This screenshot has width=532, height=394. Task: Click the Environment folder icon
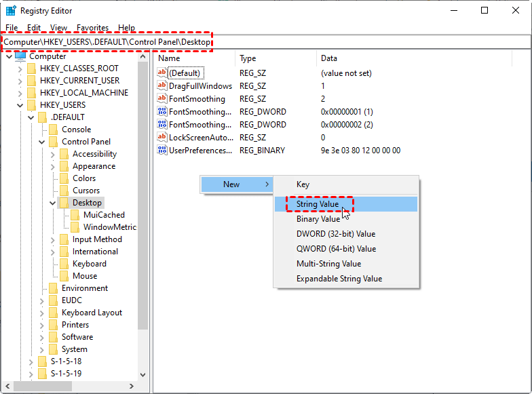point(53,288)
